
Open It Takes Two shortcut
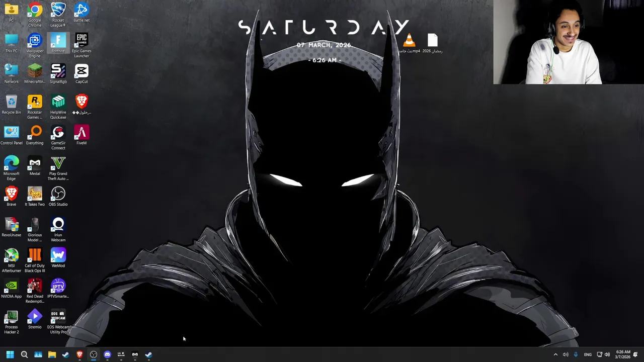coord(35,197)
